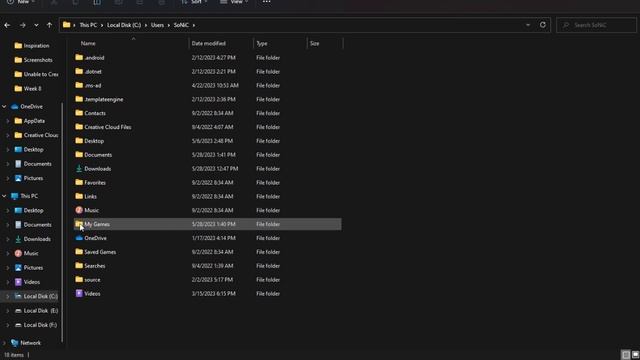Open the recent locations chevron
This screenshot has height=360, width=640.
pos(36,25)
